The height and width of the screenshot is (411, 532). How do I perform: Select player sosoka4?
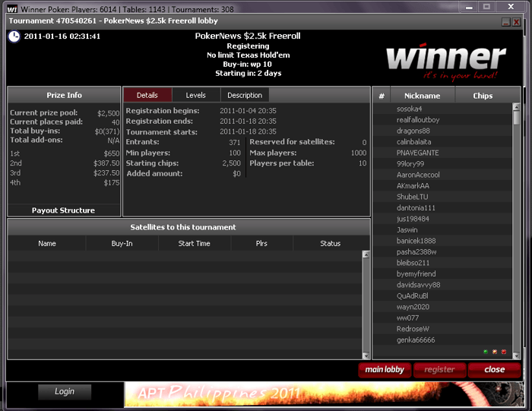tap(443, 109)
